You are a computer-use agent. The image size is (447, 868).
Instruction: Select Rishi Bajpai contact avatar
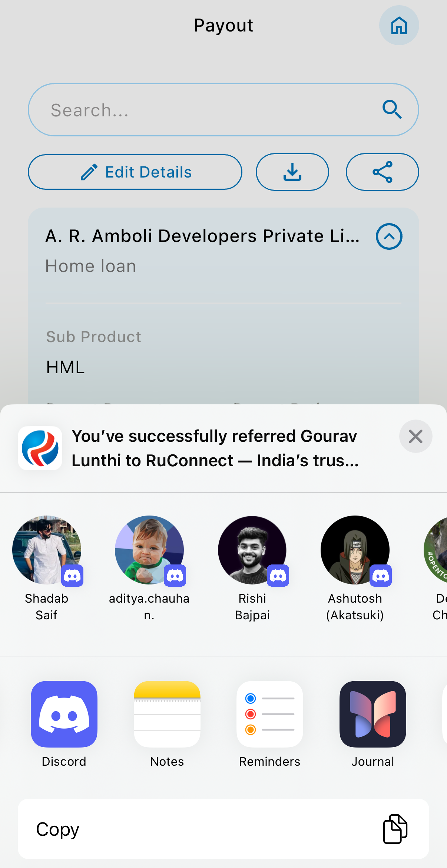[x=252, y=550]
